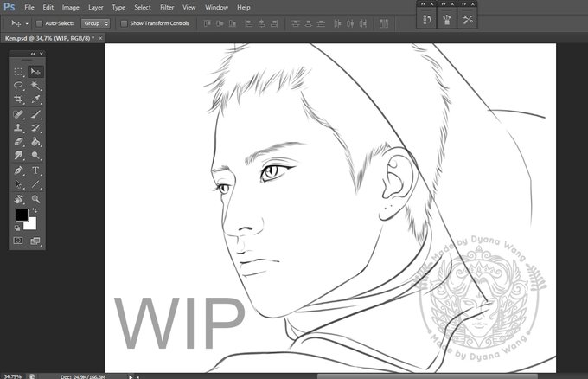Click the Align Left Edges icon
This screenshot has width=588, height=379.
249,23
